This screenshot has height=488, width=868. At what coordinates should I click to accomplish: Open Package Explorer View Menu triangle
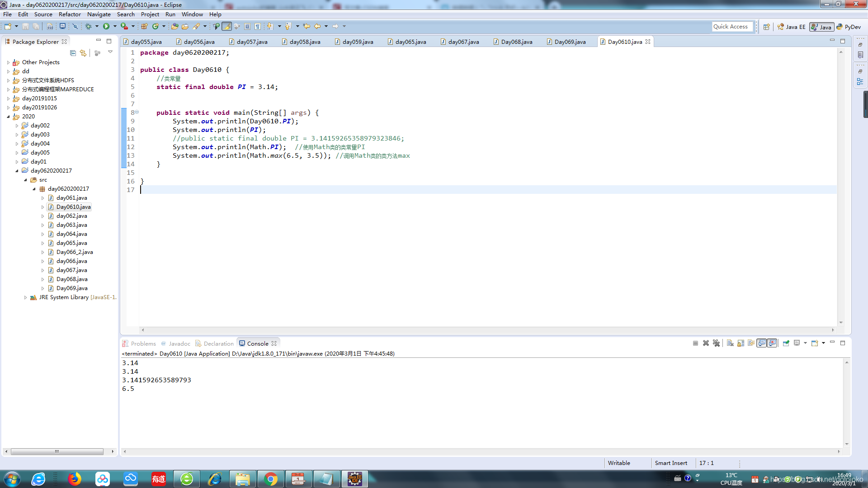[110, 52]
